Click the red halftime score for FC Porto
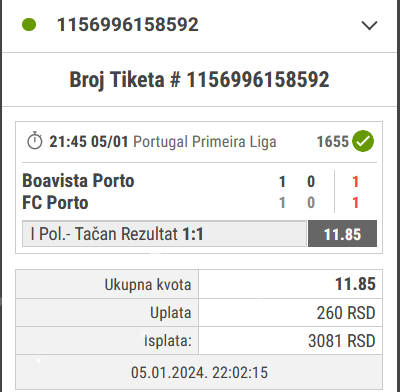Screen dimensions: 400x392 [355, 203]
